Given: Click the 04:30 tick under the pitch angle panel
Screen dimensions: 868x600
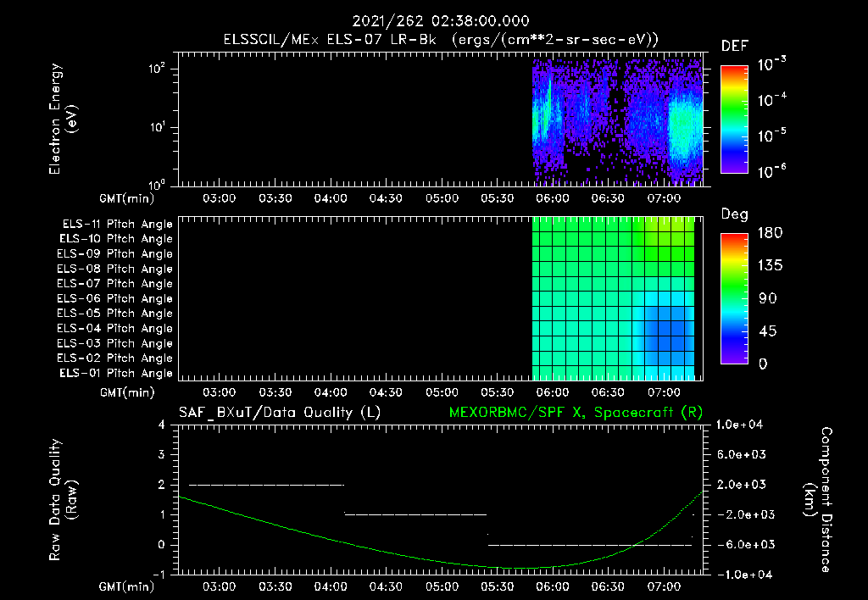Looking at the screenshot, I should [x=386, y=392].
